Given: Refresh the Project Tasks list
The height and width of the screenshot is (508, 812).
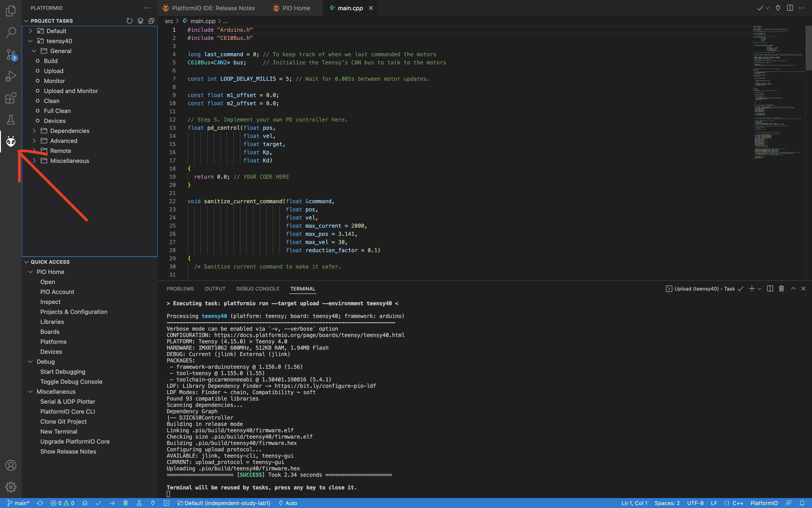Looking at the screenshot, I should 130,21.
